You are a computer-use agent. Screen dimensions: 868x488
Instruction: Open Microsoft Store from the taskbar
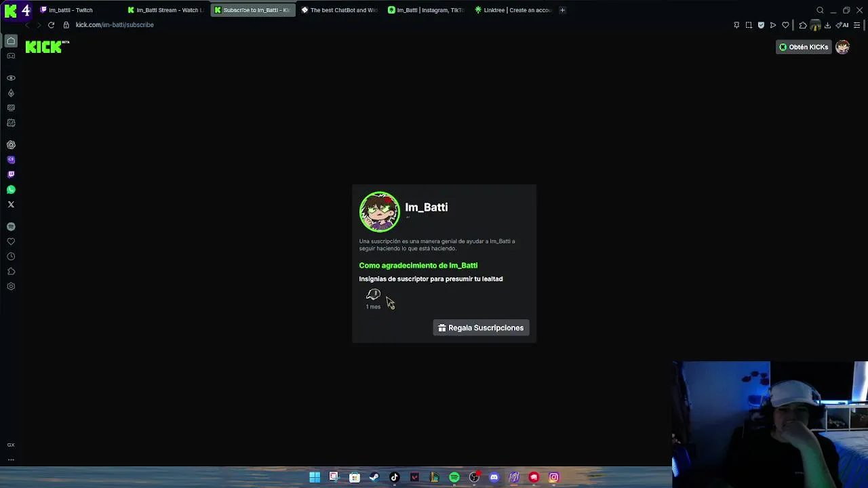click(355, 478)
